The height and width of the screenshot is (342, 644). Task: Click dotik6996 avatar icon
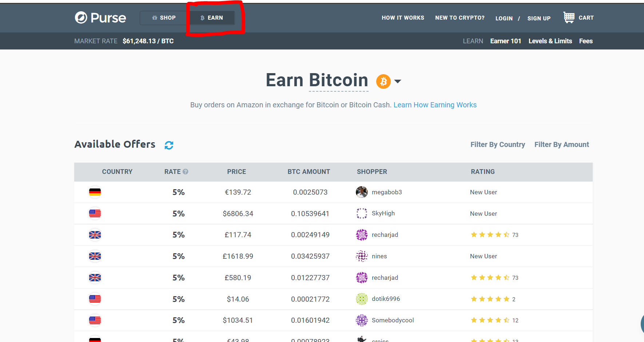(362, 299)
